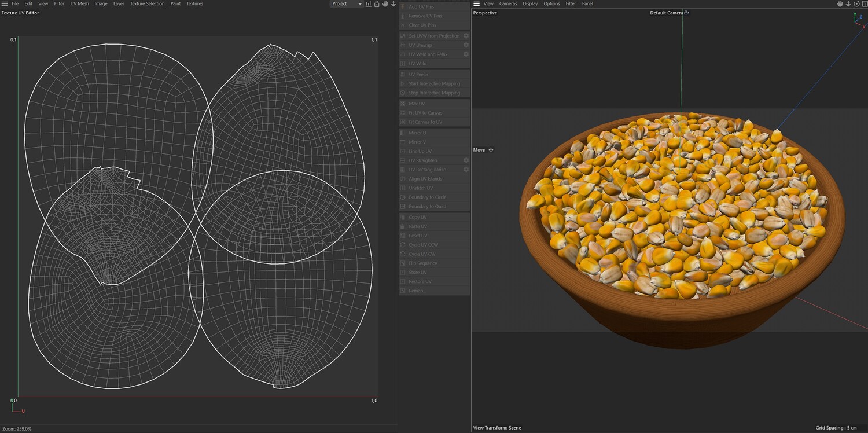Click the Fit Canvas to UV icon

403,122
